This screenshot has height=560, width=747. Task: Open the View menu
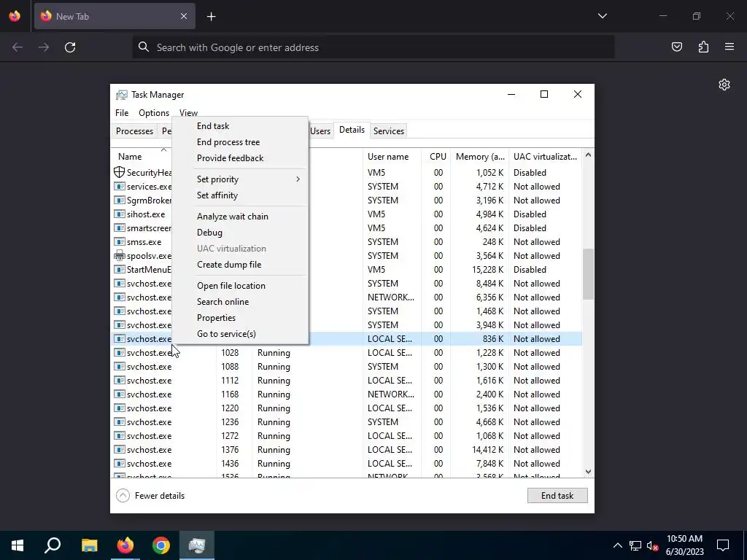point(189,113)
